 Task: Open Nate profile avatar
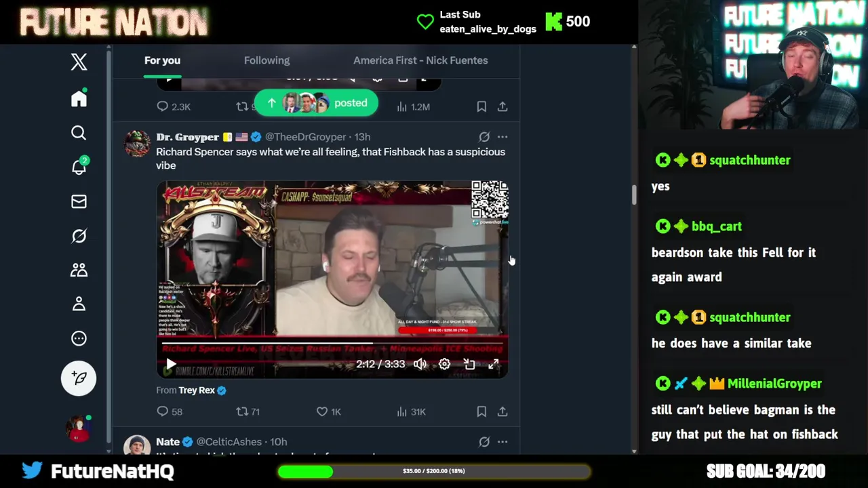(137, 445)
